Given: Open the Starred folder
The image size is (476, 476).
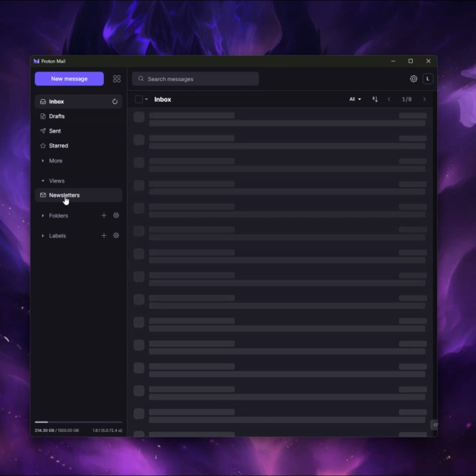Looking at the screenshot, I should 78,146.
